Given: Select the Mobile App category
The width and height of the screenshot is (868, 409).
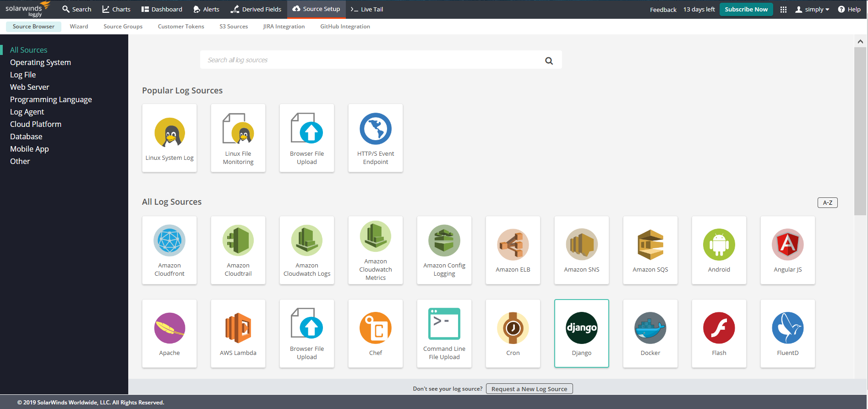Looking at the screenshot, I should [29, 149].
